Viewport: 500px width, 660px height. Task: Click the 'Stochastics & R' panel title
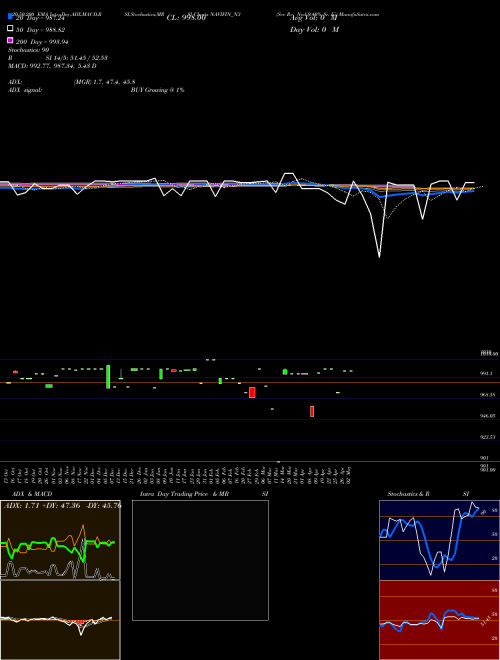(x=408, y=494)
